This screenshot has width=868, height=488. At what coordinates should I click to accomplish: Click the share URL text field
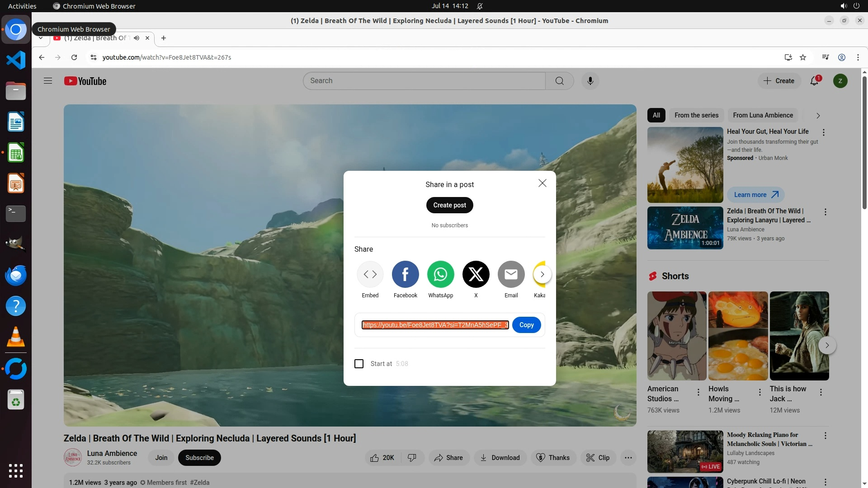pos(435,325)
